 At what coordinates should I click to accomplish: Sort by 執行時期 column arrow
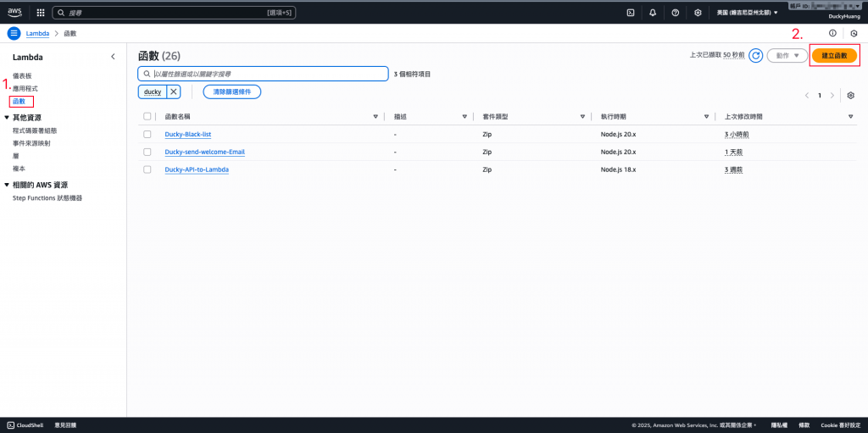(706, 117)
